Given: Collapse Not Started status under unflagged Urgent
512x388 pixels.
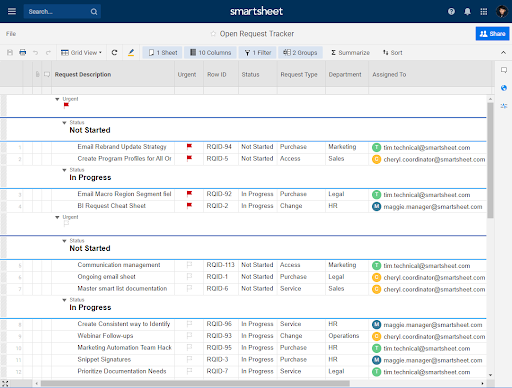Looking at the screenshot, I should (64, 241).
